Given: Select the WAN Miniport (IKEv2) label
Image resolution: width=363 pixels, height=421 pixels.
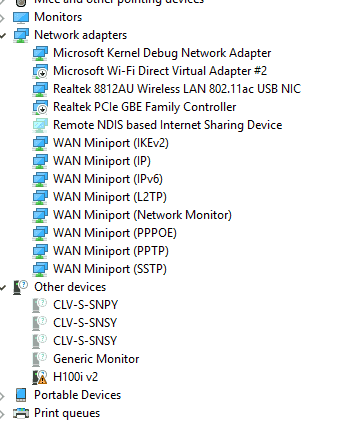Looking at the screenshot, I should click(111, 143).
